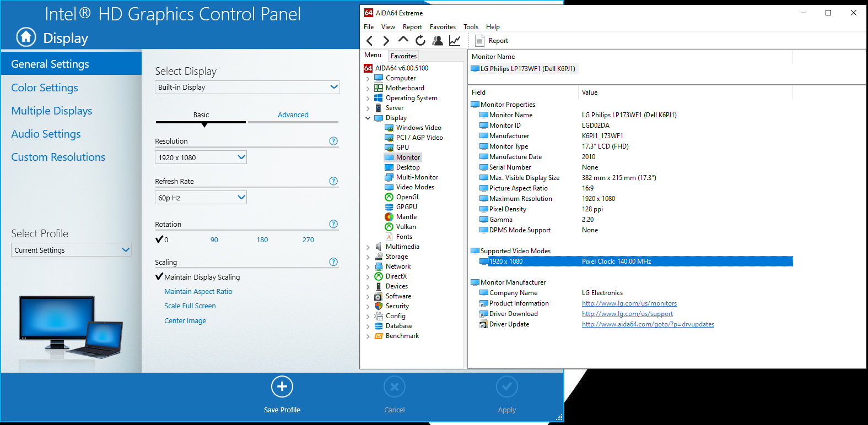Click the Report document icon in the toolbar

pos(479,41)
